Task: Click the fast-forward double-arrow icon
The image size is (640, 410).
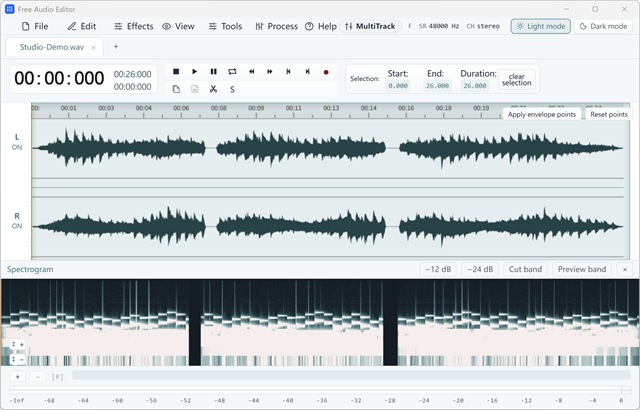Action: [270, 71]
